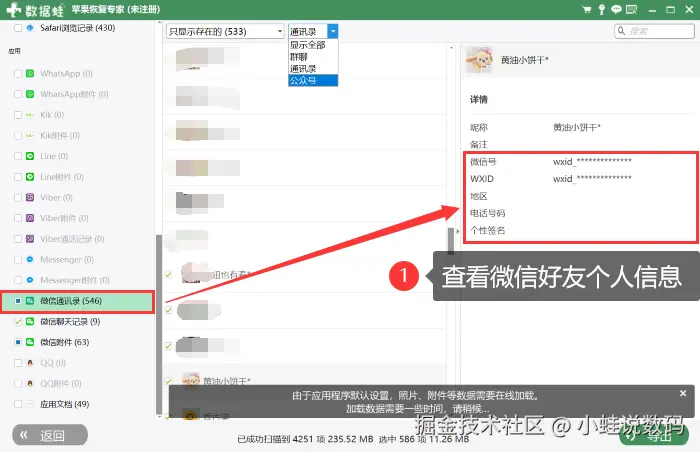Image resolution: width=700 pixels, height=452 pixels.
Task: Click the QQ (0) penguin icon
Action: (30, 363)
